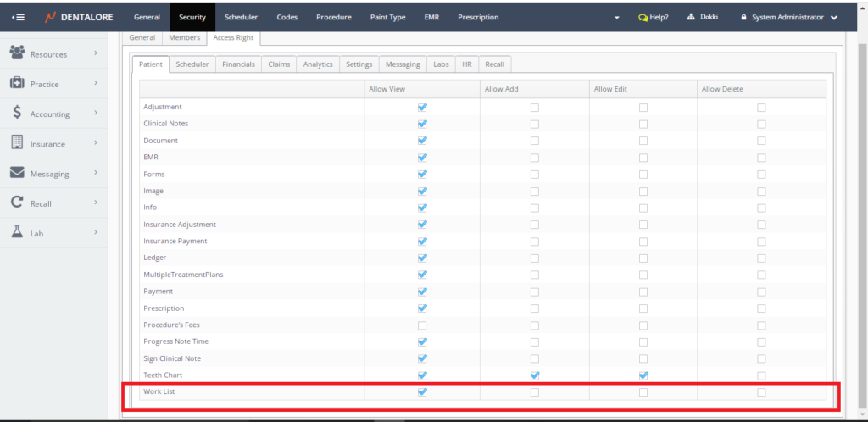Image resolution: width=868 pixels, height=422 pixels.
Task: Open the Messaging envelope icon
Action: point(17,173)
